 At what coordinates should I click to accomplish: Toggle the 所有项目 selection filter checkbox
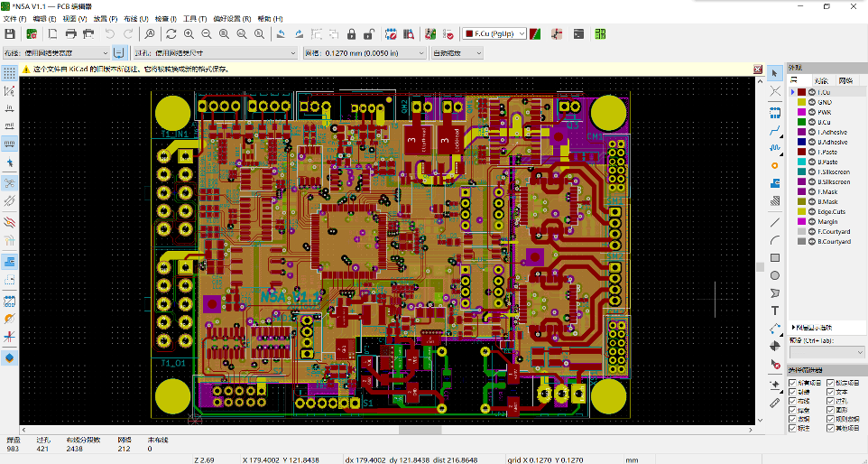coord(793,383)
